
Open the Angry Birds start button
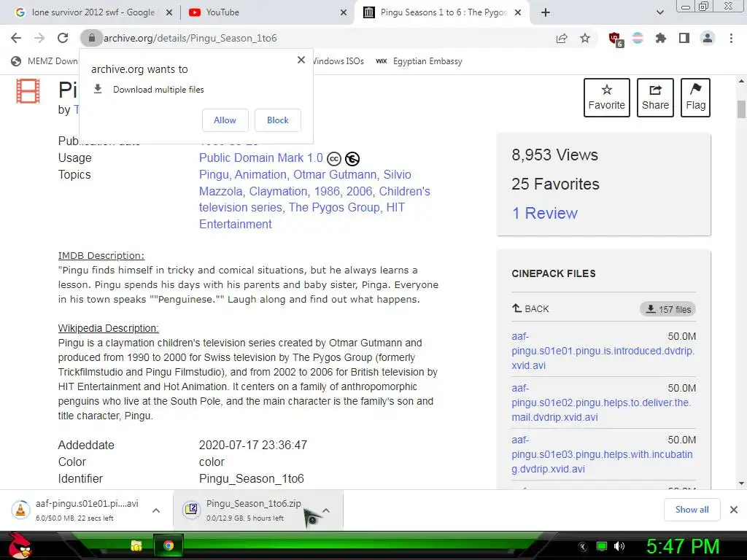click(x=19, y=545)
